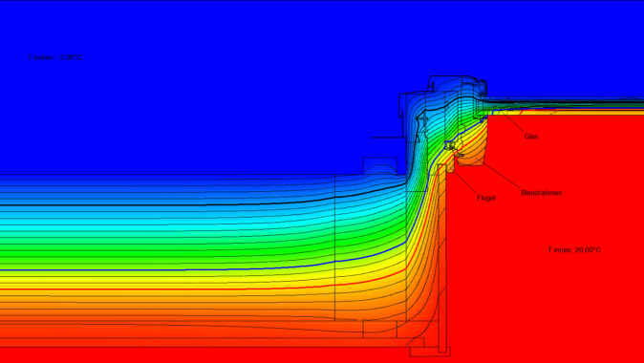The width and height of the screenshot is (644, 363).
Task: Click the 'T innen: 20.00°C' label
Action: pyautogui.click(x=574, y=249)
